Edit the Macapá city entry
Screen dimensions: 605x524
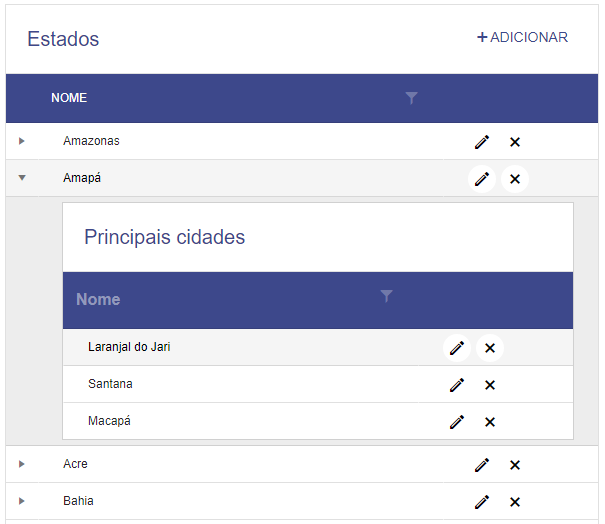tap(457, 422)
